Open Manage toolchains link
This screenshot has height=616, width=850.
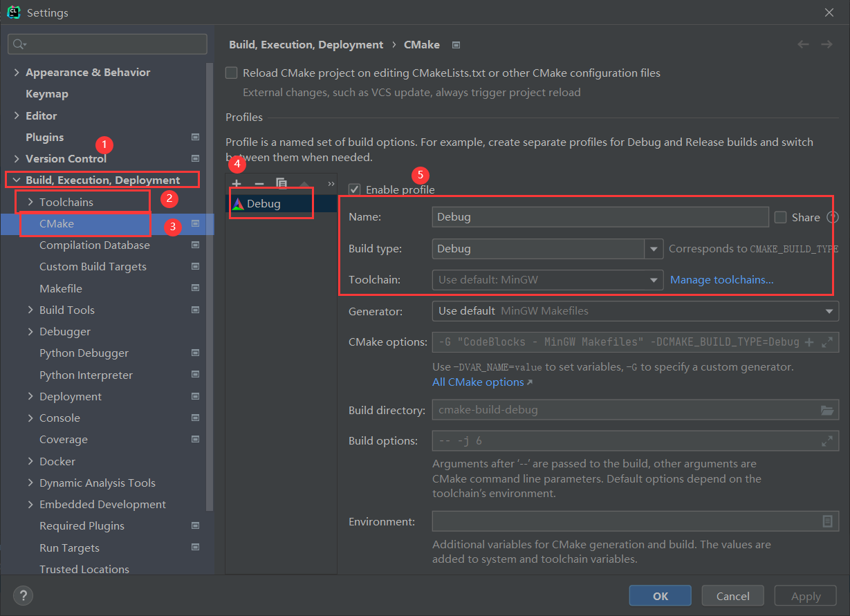click(722, 279)
